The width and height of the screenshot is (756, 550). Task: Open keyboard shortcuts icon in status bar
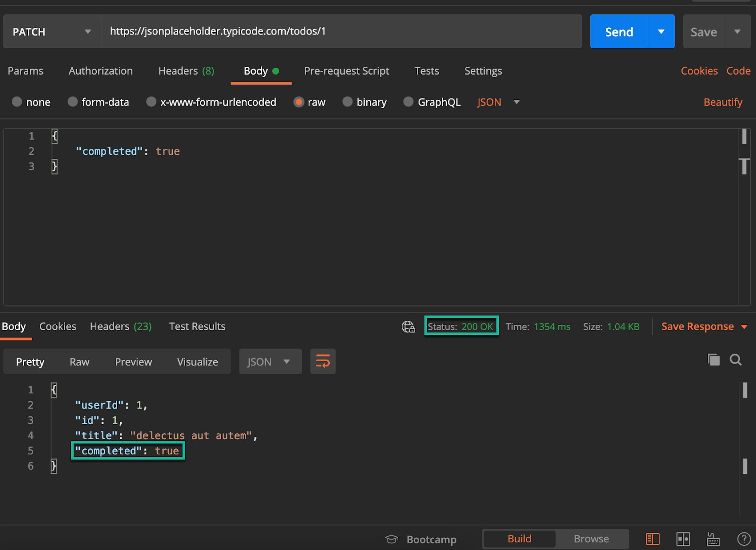pyautogui.click(x=713, y=539)
